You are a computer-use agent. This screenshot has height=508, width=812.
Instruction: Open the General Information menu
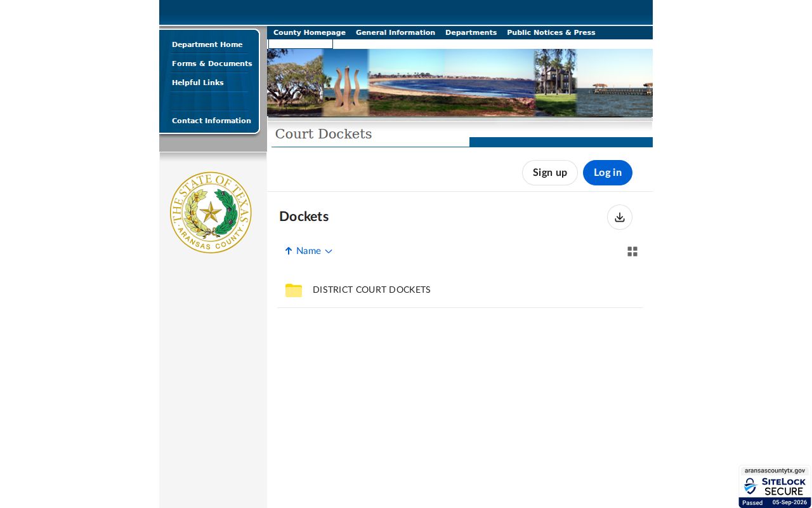395,32
